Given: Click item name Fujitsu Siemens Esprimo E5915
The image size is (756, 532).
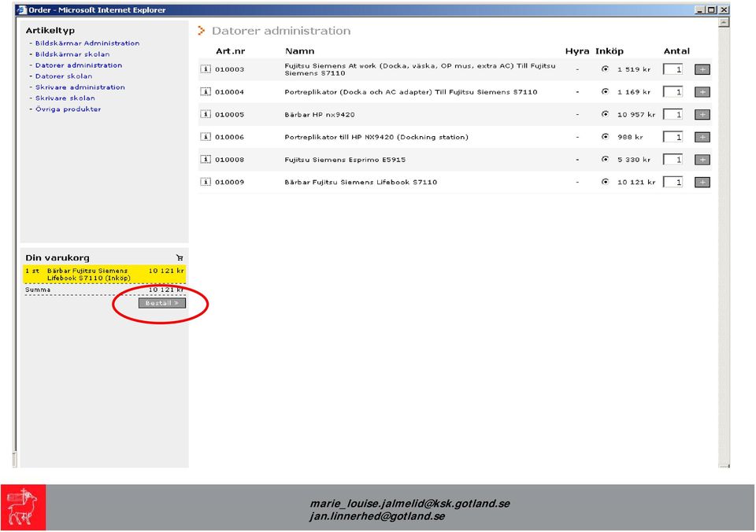Looking at the screenshot, I should click(x=345, y=160).
